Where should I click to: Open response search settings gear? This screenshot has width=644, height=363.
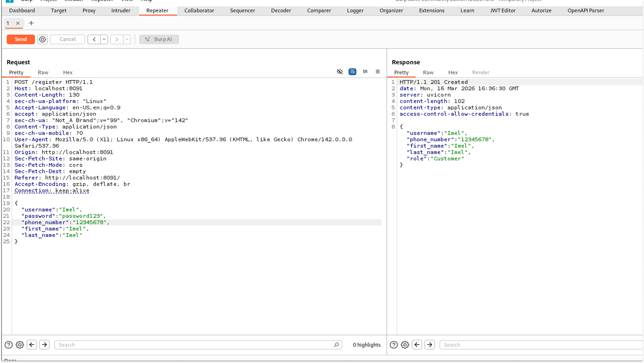405,345
